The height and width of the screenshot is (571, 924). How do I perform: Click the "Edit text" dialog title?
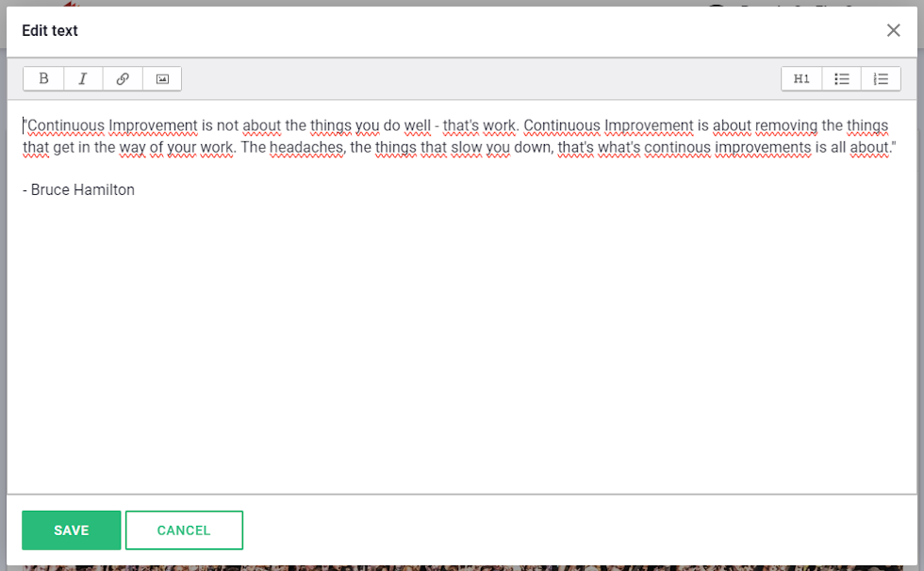(x=50, y=30)
